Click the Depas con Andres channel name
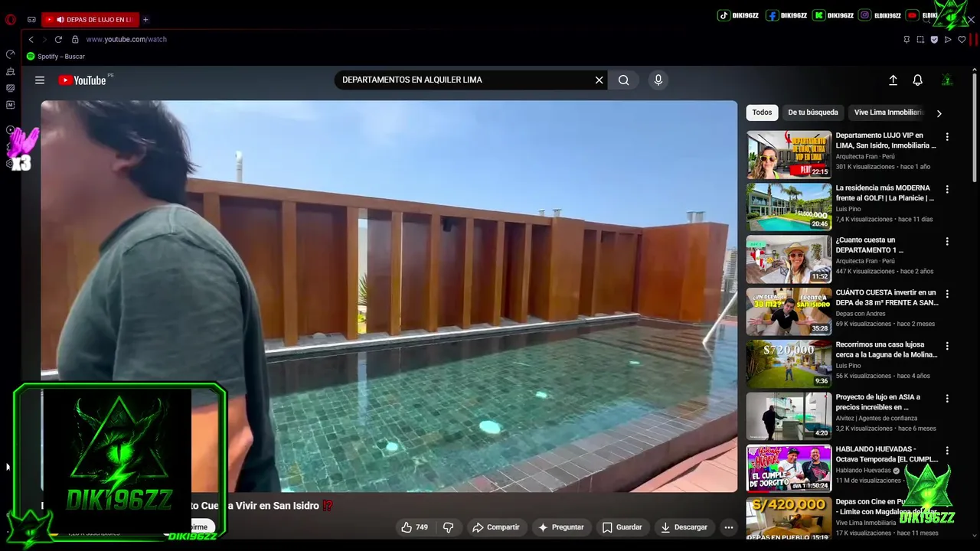Viewport: 980px width, 551px height. 860,314
